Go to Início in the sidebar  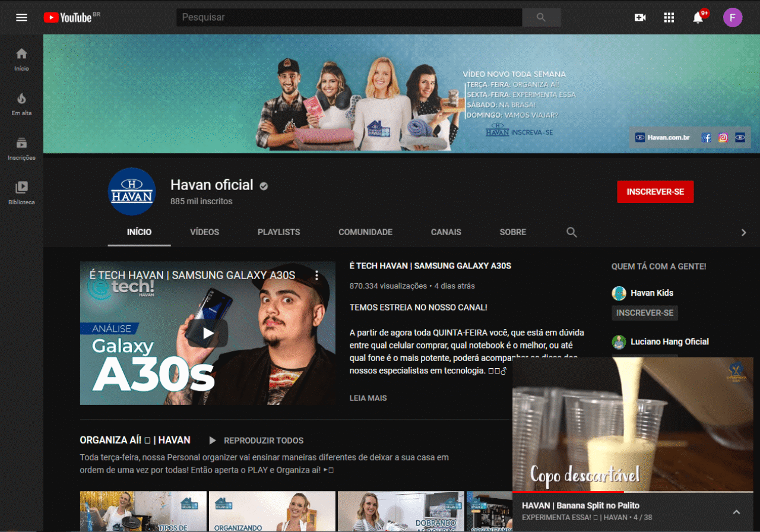tap(22, 59)
